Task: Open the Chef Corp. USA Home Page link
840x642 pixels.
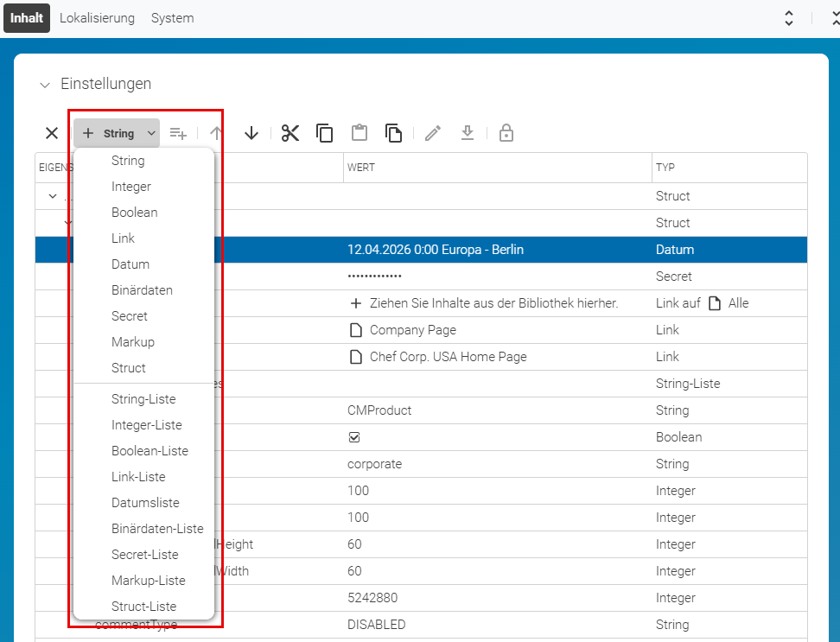Action: click(449, 357)
